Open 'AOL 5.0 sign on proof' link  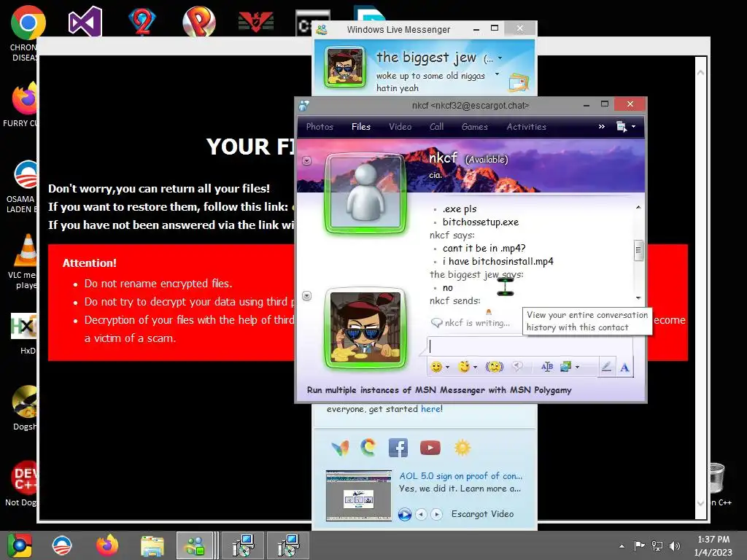(461, 475)
